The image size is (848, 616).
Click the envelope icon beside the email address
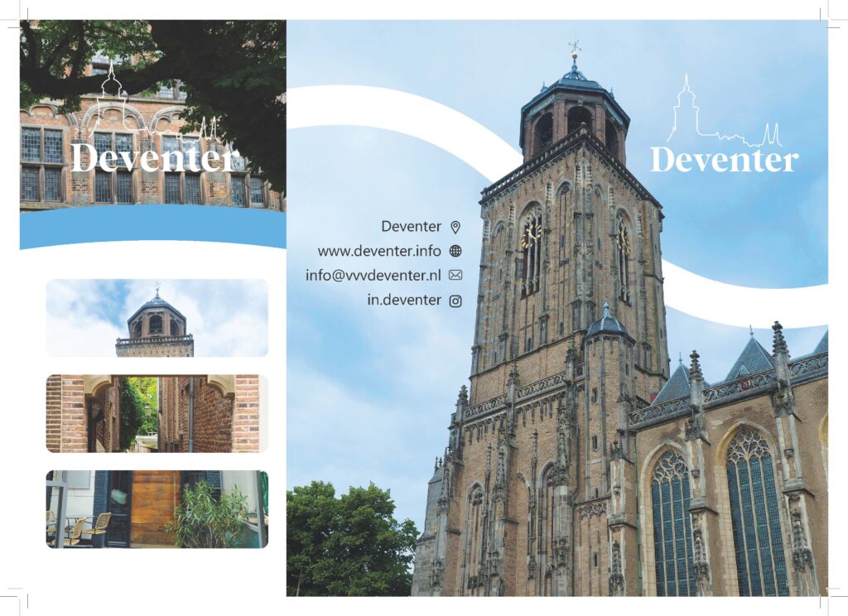pos(456,275)
